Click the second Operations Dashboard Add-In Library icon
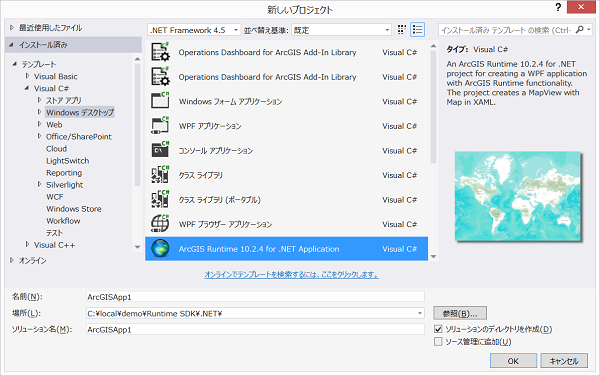The width and height of the screenshot is (600, 376). coord(160,77)
